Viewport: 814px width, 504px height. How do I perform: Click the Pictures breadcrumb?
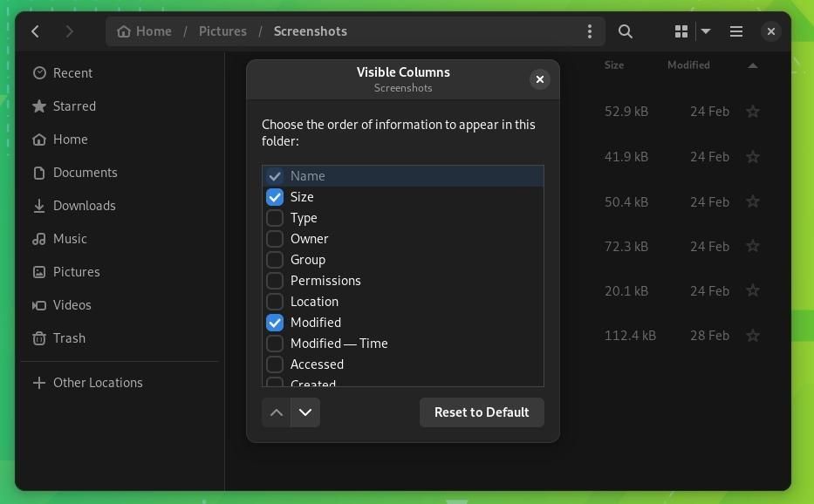[x=222, y=31]
